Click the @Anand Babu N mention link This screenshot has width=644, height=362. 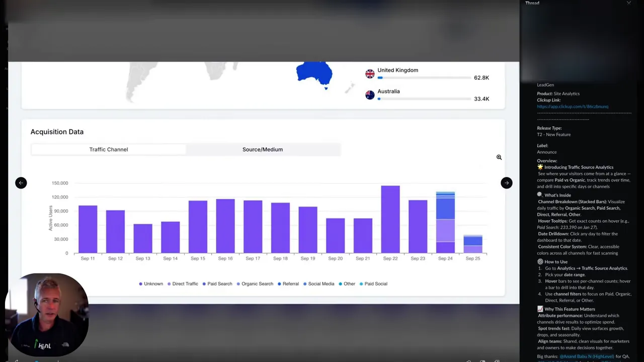click(x=586, y=356)
